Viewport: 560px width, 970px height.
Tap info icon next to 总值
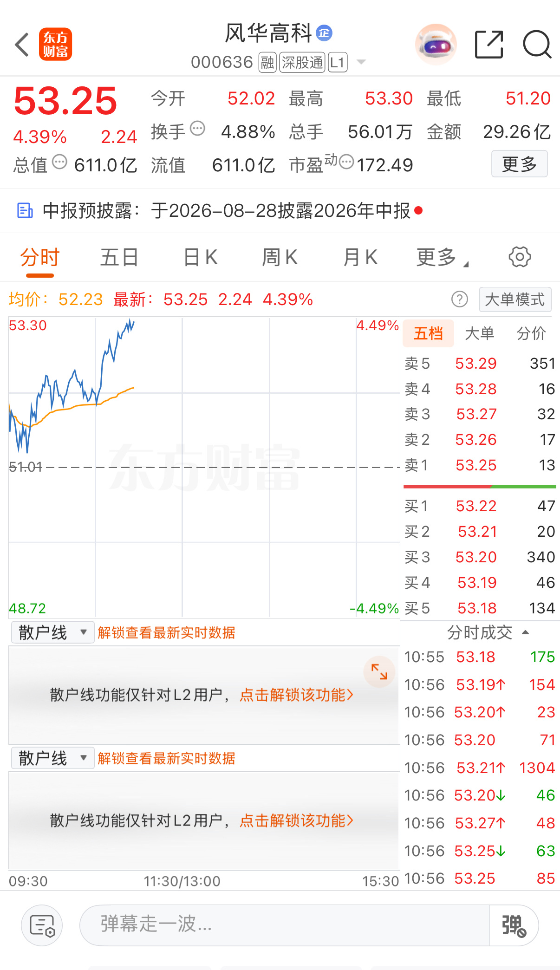[x=59, y=162]
